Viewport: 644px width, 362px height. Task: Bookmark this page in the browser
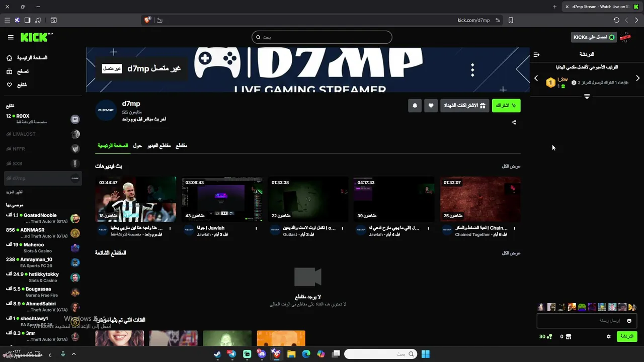point(511,20)
